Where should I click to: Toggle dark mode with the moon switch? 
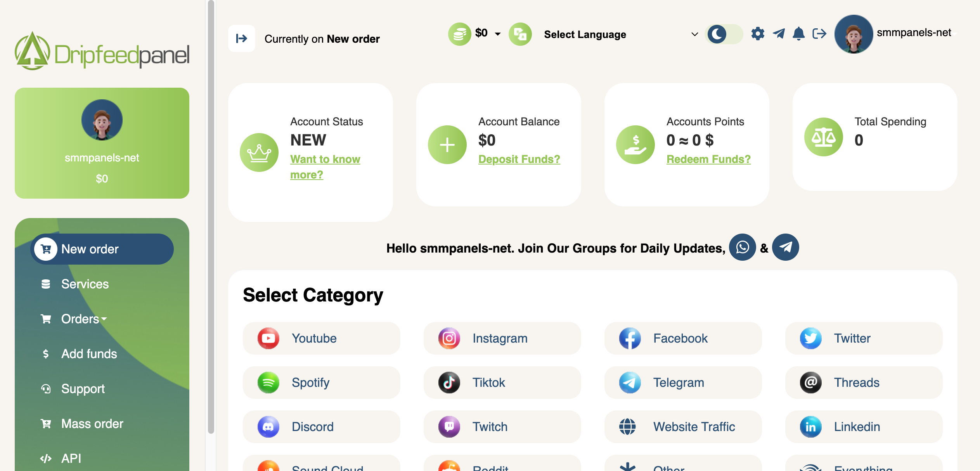point(717,34)
